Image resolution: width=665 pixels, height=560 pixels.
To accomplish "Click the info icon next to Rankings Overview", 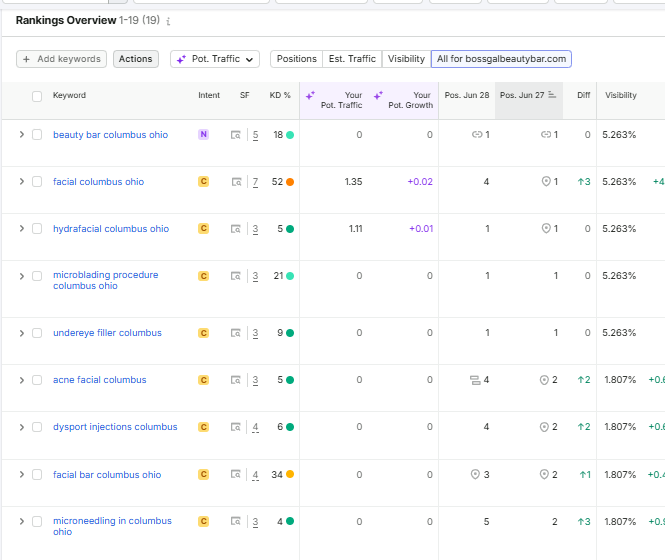I will [x=168, y=21].
